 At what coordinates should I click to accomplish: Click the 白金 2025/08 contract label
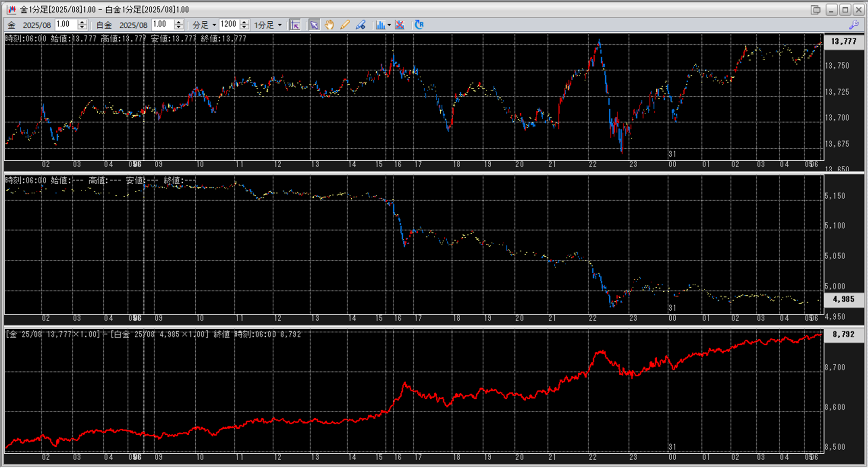[x=133, y=25]
